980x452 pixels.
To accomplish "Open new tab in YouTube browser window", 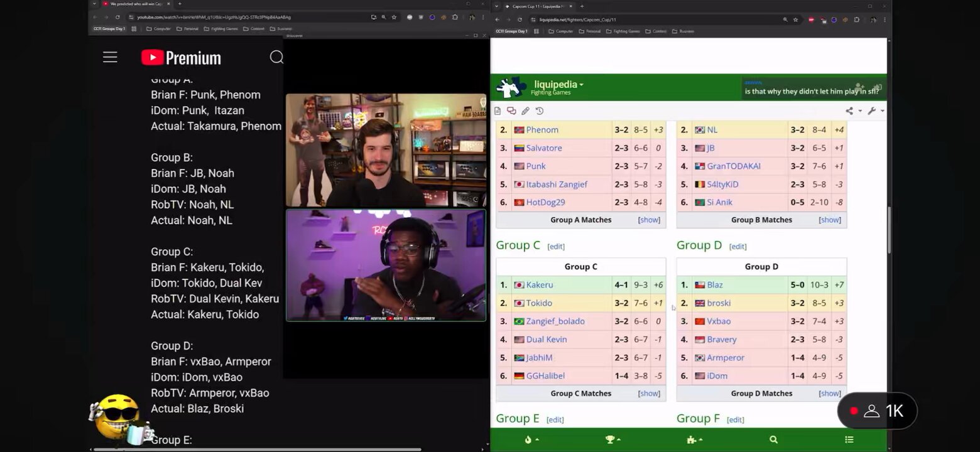I will (x=180, y=4).
